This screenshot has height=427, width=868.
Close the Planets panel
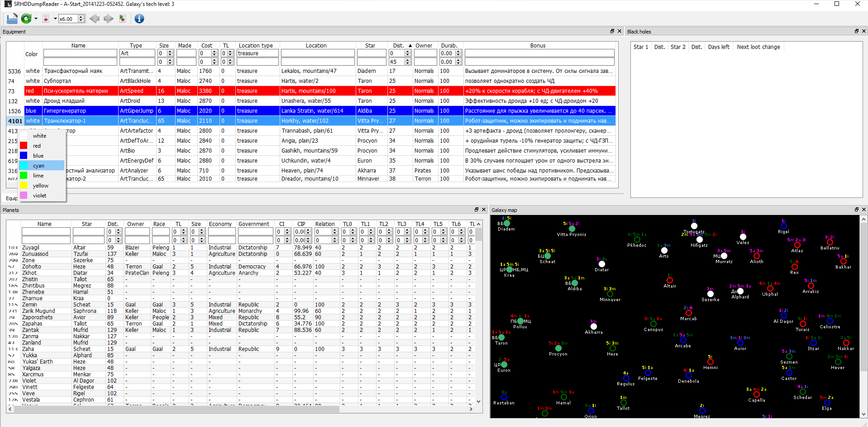[483, 210]
